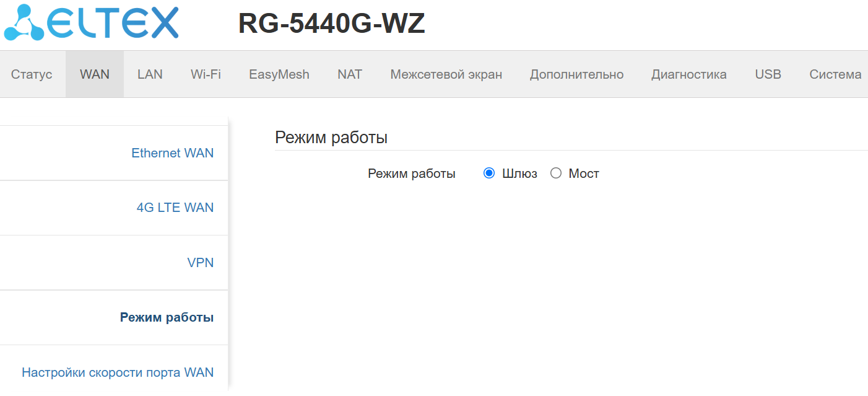Open Ethernet WAN settings in sidebar
Screen dimensions: 868x396
(173, 153)
